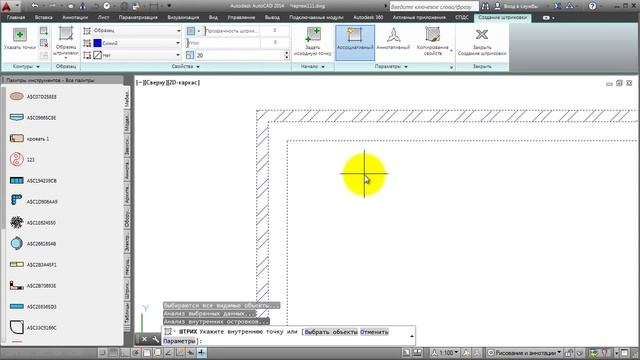The height and width of the screenshot is (360, 640).
Task: Select palette item 'ASC194239CB'
Action: pos(33,180)
